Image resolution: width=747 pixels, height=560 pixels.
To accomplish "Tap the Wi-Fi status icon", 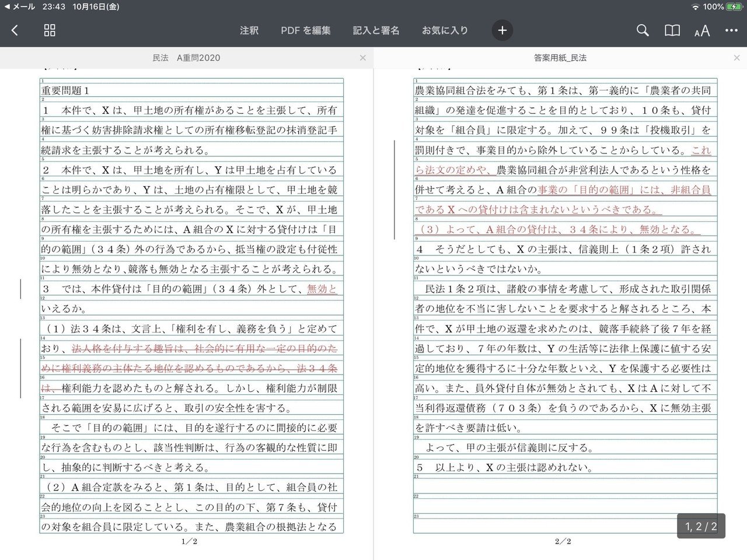I will [694, 6].
